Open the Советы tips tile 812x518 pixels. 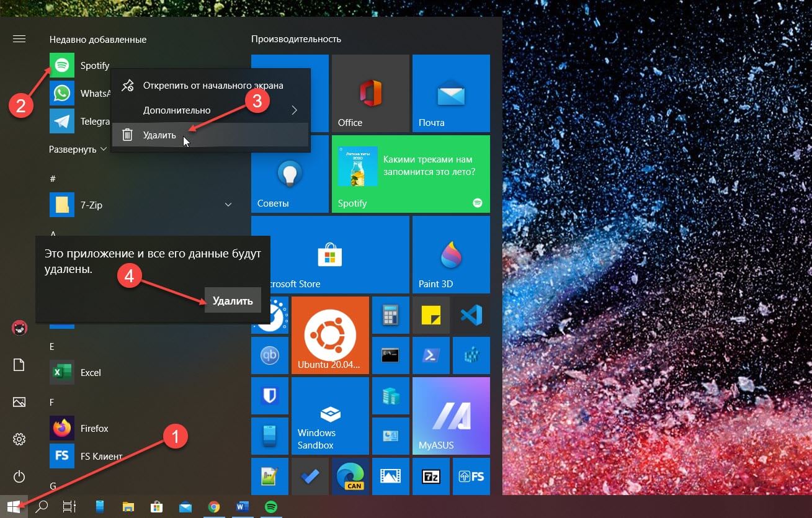[x=290, y=174]
